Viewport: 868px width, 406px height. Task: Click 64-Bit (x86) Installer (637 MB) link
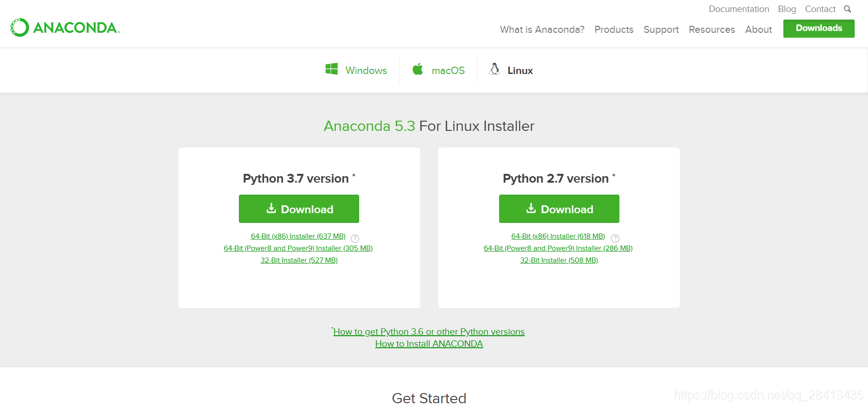click(x=298, y=236)
